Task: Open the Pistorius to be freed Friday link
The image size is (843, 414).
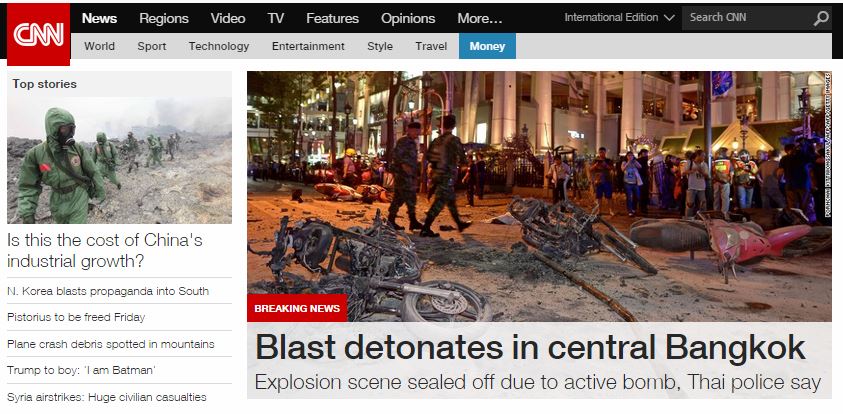Action: click(76, 317)
